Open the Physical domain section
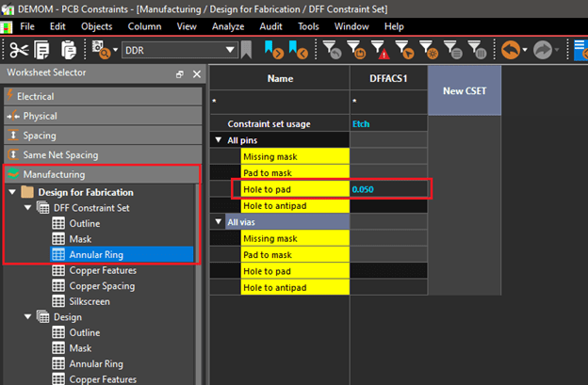The width and height of the screenshot is (588, 385). 103,116
